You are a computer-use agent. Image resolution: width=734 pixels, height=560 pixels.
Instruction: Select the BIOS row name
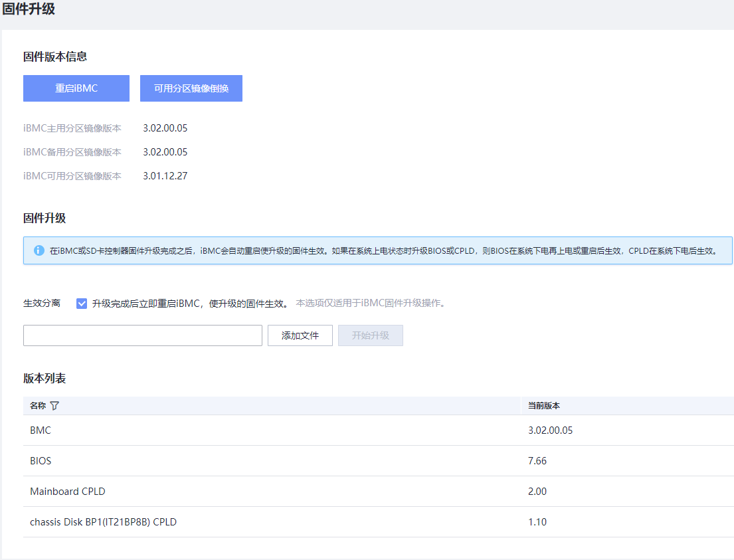(x=41, y=461)
